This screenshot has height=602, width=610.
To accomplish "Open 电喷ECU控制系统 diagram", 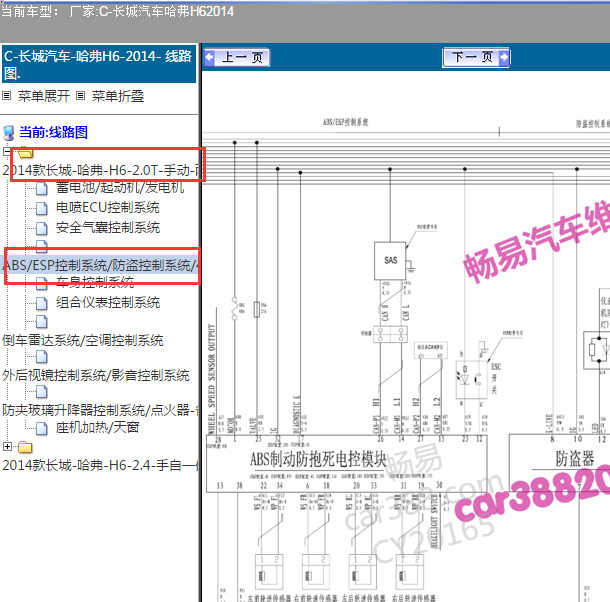I will (108, 208).
